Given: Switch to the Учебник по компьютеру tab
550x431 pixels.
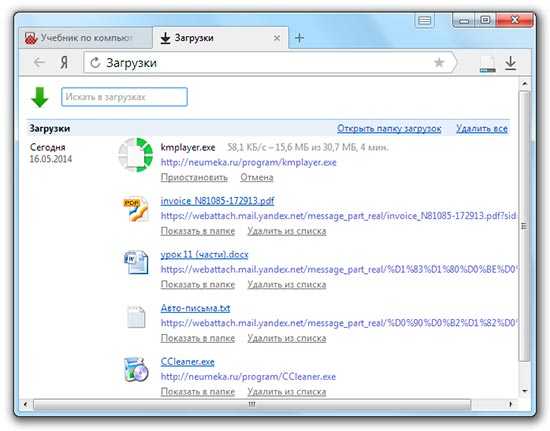Looking at the screenshot, I should [86, 38].
